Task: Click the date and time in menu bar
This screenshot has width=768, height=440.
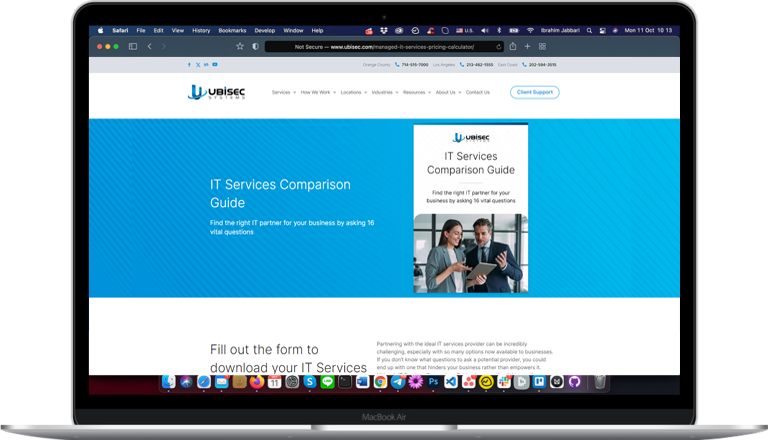Action: pos(648,30)
